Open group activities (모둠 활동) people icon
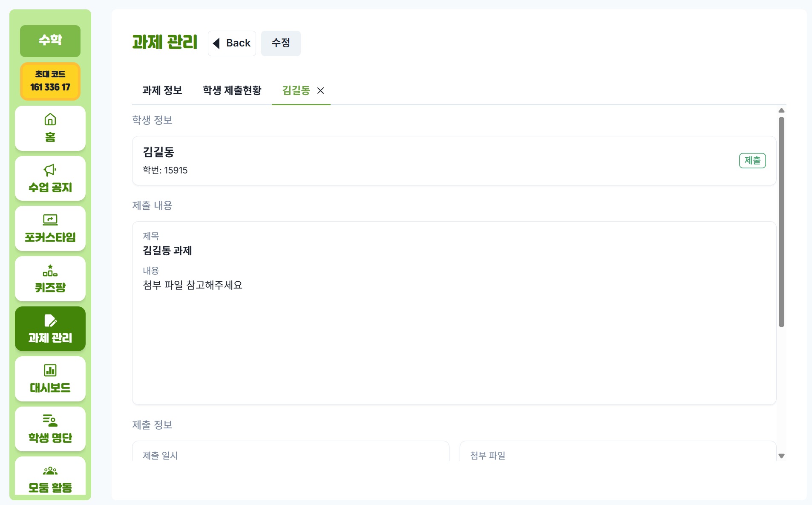The height and width of the screenshot is (505, 812). click(50, 471)
